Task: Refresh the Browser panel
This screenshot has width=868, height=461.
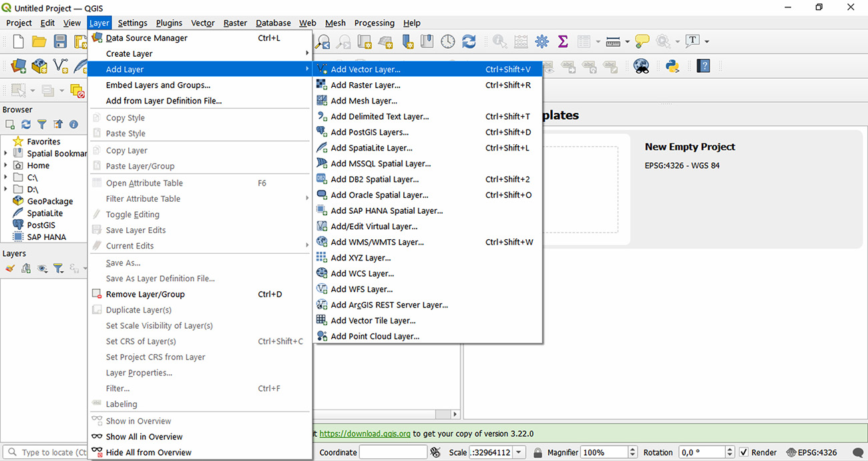Action: point(26,124)
